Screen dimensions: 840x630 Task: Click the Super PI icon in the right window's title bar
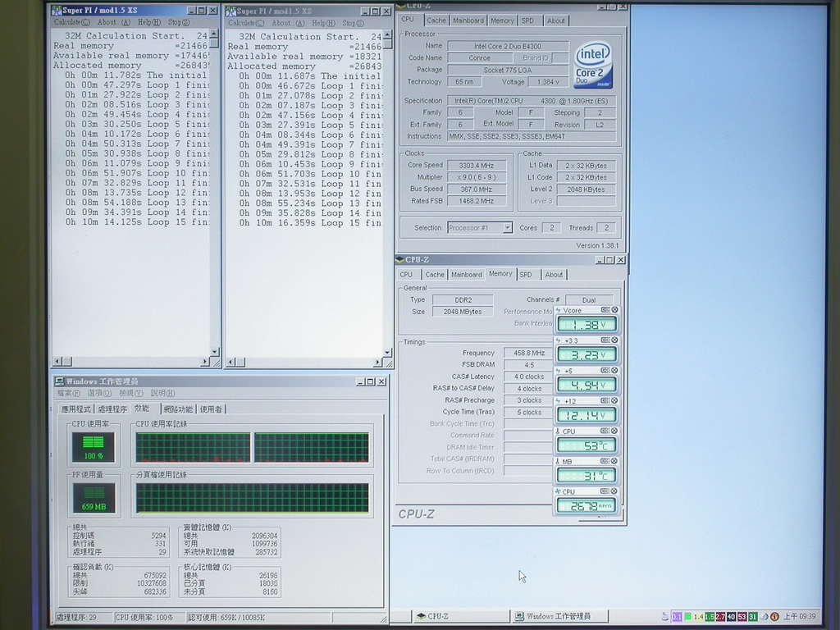point(231,11)
